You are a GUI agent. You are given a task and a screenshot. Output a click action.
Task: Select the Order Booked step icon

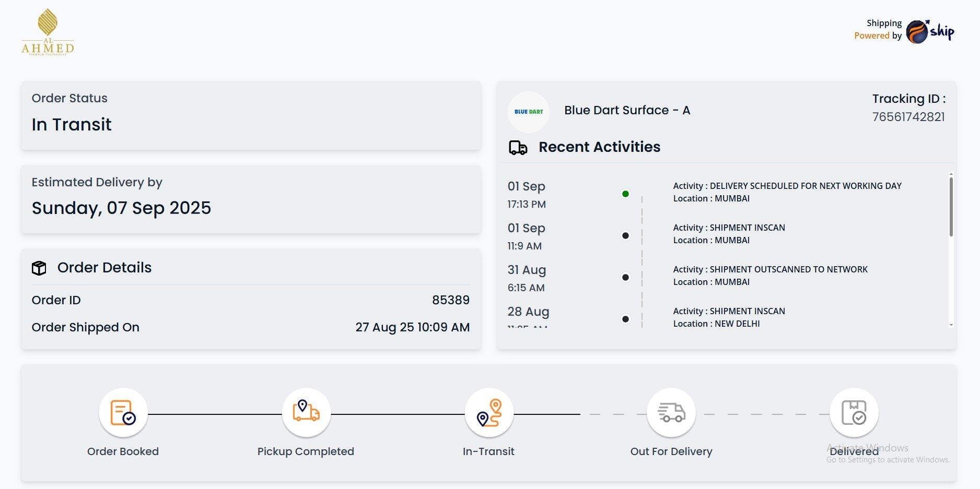click(x=123, y=413)
